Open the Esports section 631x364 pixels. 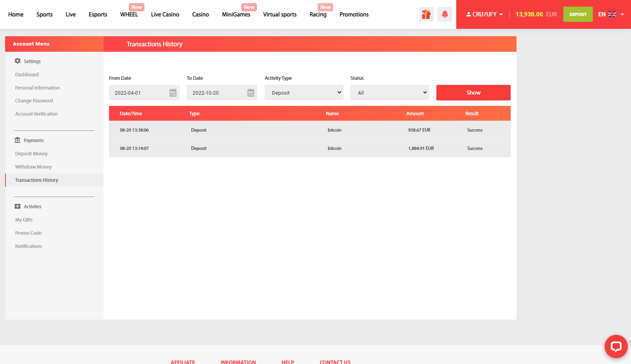tap(98, 14)
